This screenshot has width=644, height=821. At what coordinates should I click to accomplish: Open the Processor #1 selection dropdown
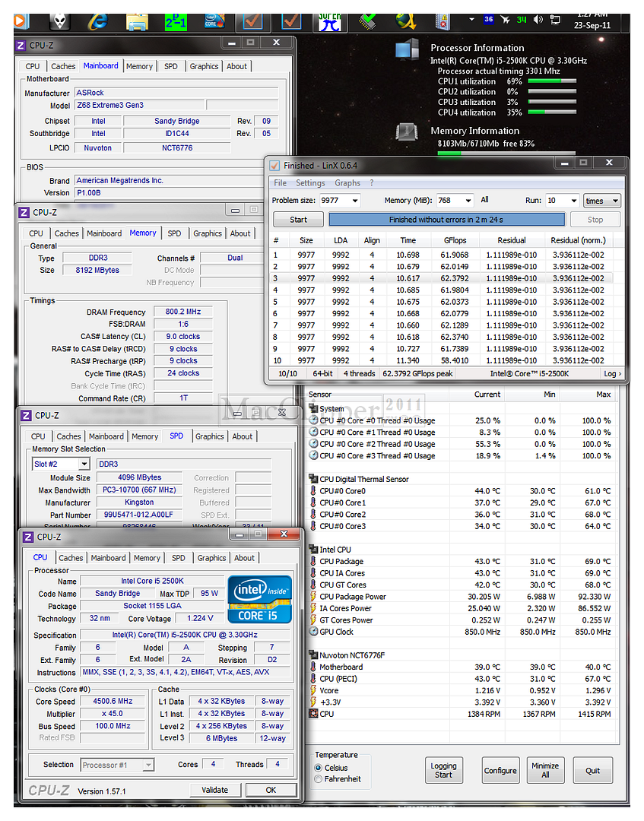coord(149,765)
